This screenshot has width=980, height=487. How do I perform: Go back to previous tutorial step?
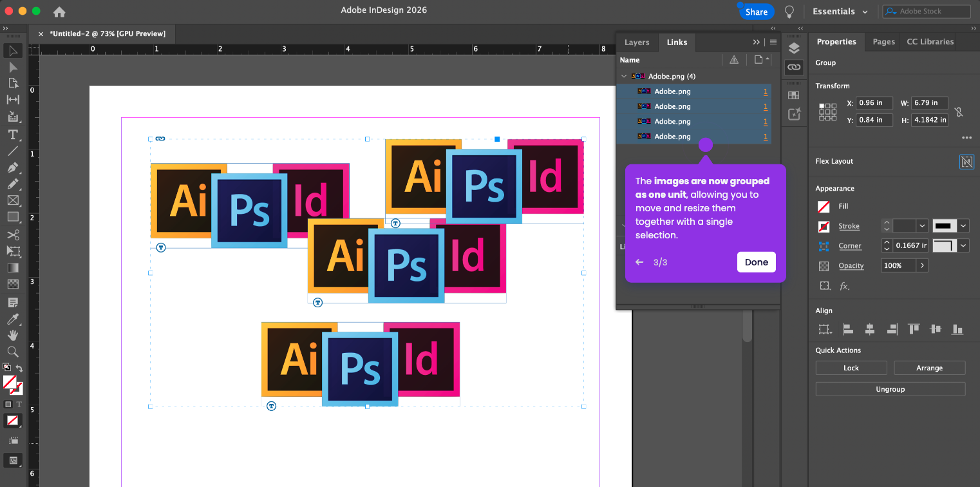click(x=639, y=262)
